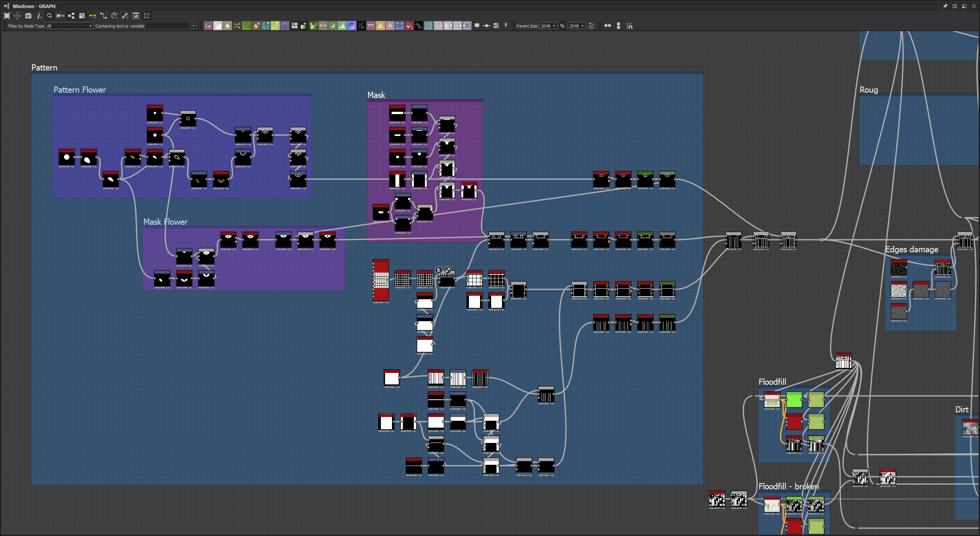This screenshot has width=980, height=536.
Task: Open the Parent Size width dropdown
Action: [x=548, y=26]
